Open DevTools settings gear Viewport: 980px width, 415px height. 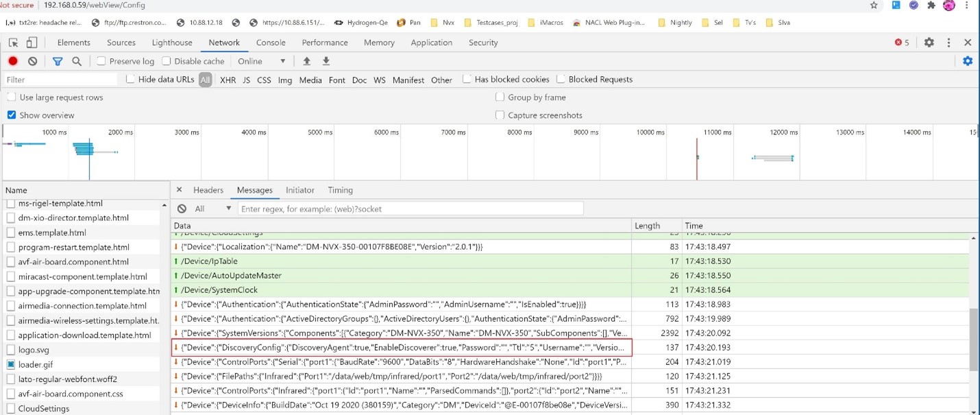929,43
